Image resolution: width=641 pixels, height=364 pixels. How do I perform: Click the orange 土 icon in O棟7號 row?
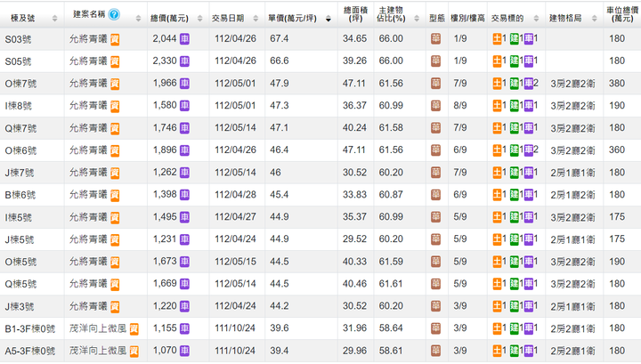[x=497, y=84]
